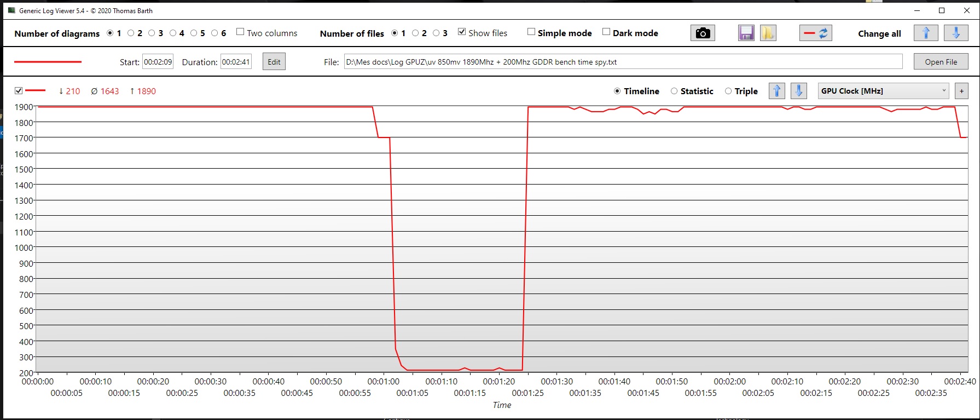Screen dimensions: 980x420
Task: Click the Number of files label
Action: pos(352,33)
